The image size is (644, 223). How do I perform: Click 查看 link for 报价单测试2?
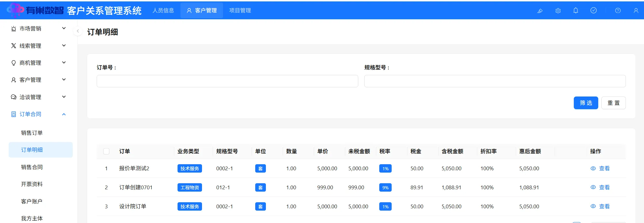tap(604, 168)
